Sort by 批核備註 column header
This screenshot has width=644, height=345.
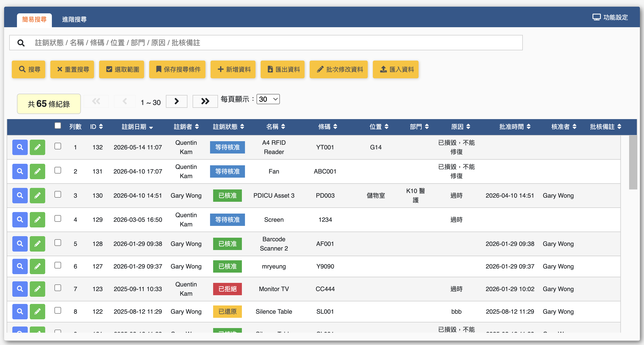[x=605, y=127]
